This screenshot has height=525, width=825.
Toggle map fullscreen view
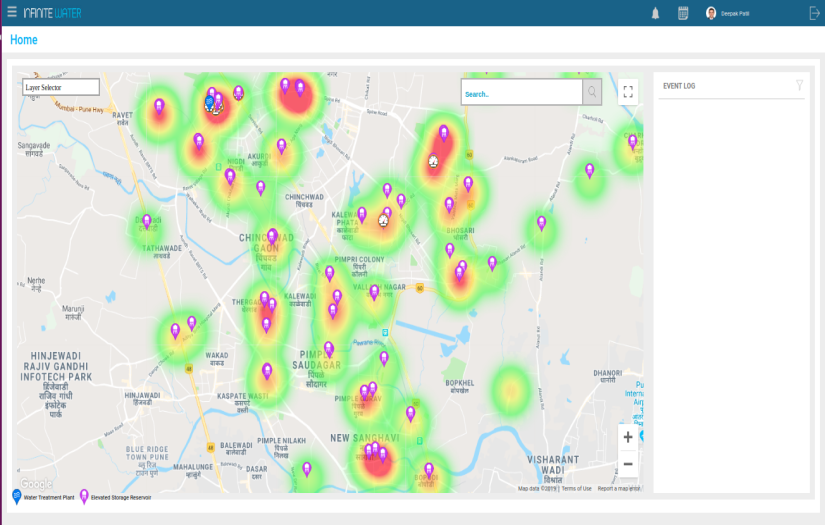(x=628, y=92)
